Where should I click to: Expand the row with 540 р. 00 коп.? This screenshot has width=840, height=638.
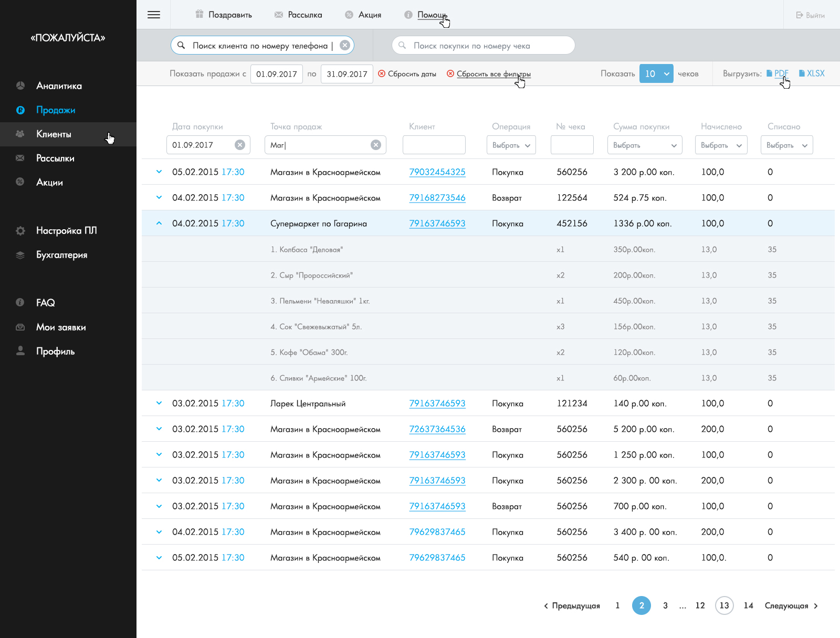[x=159, y=558]
